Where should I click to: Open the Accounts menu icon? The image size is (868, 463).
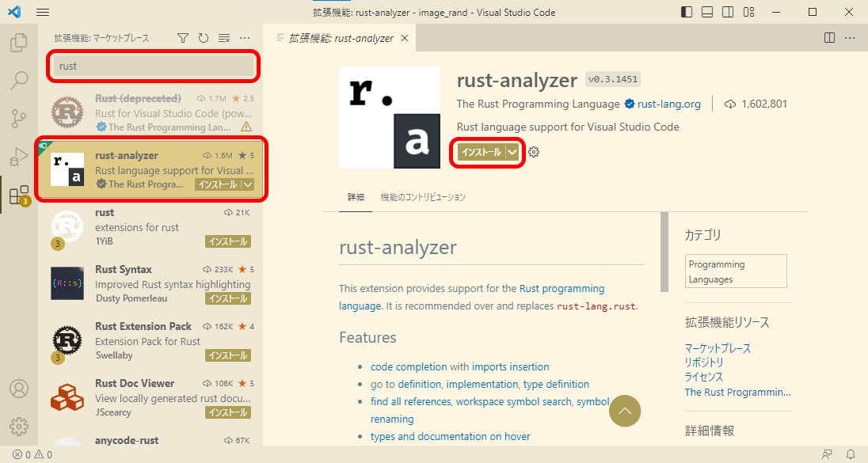19,389
